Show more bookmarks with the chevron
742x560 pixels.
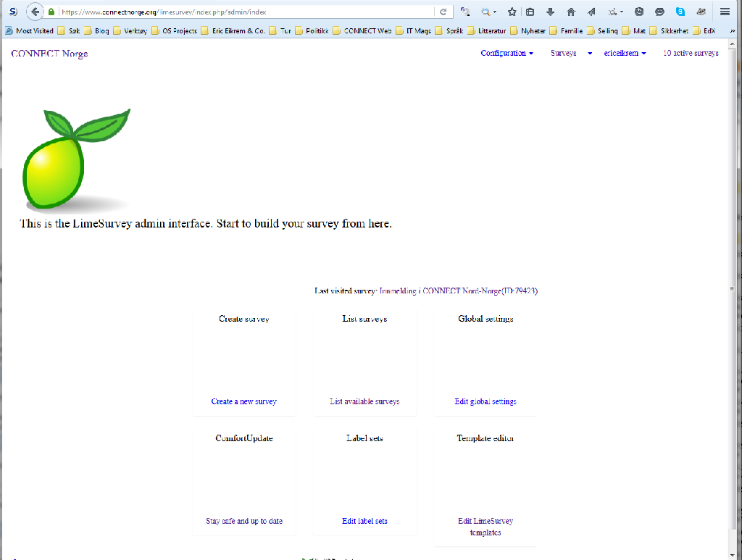pos(732,30)
